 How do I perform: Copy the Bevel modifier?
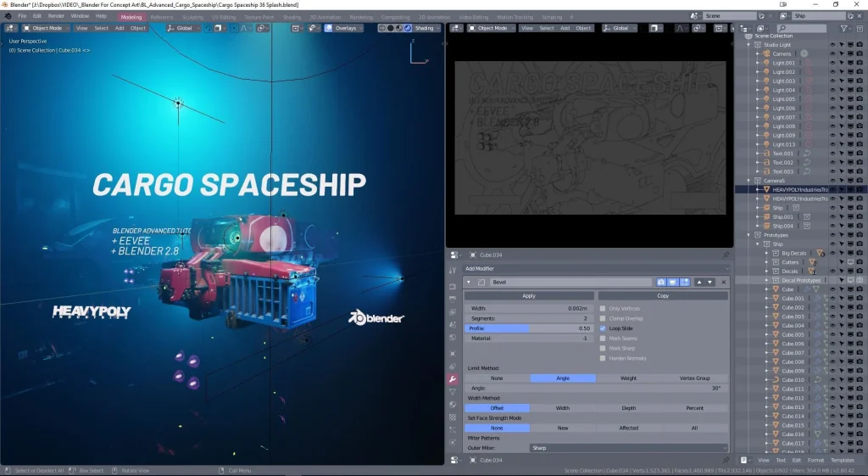point(663,296)
